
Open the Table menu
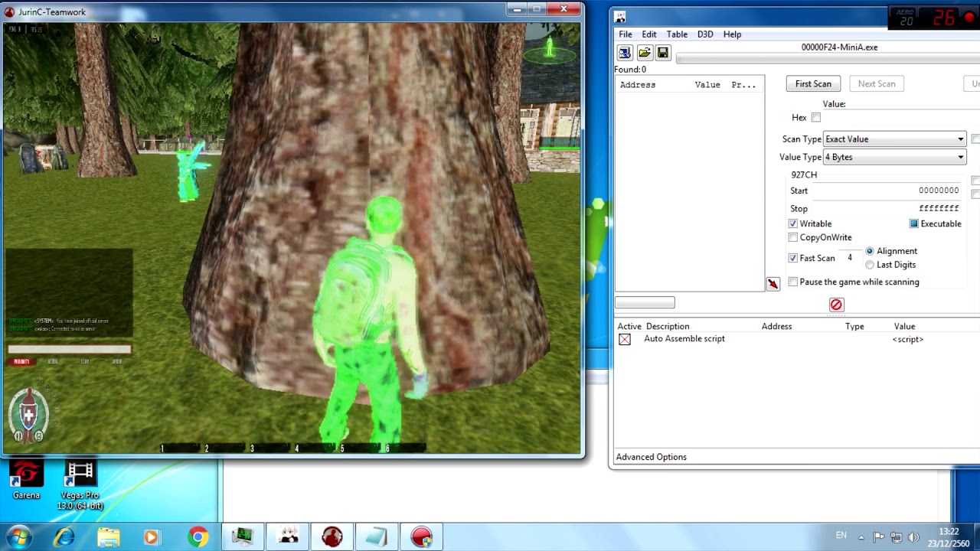(x=677, y=34)
